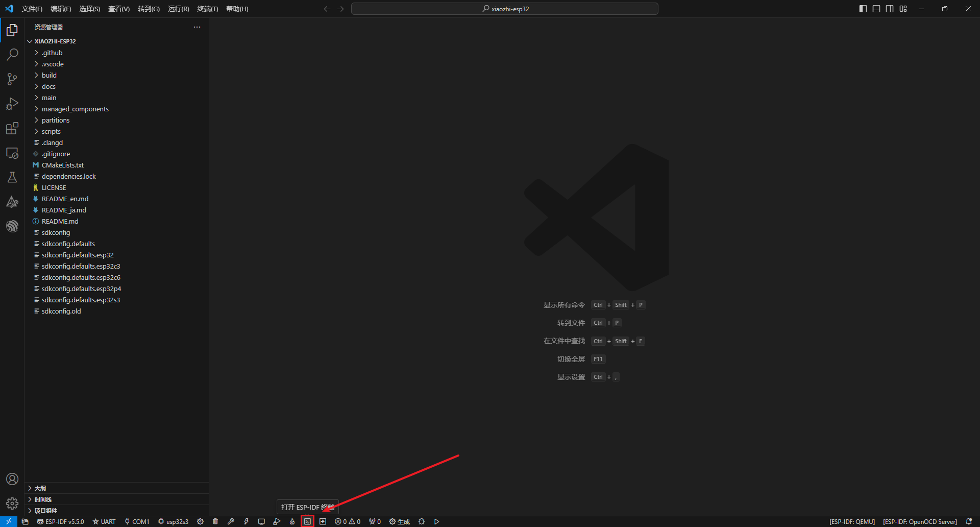Click the build wrench icon in status bar
This screenshot has width=980, height=527.
[231, 521]
